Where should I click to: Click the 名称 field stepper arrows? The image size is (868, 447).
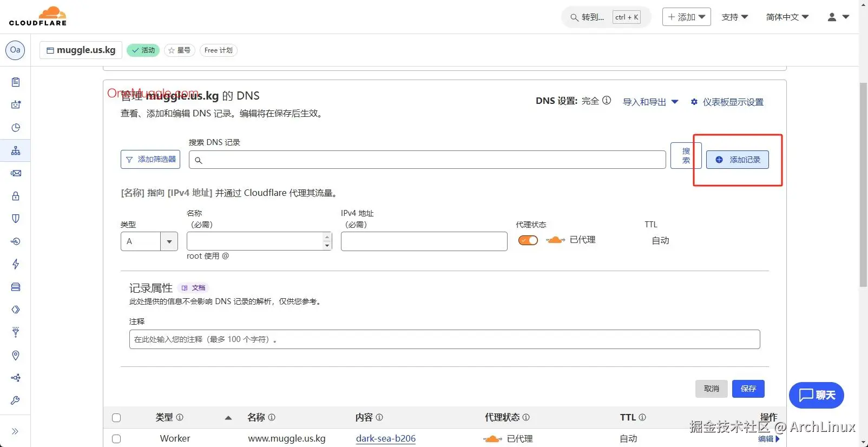click(x=327, y=241)
